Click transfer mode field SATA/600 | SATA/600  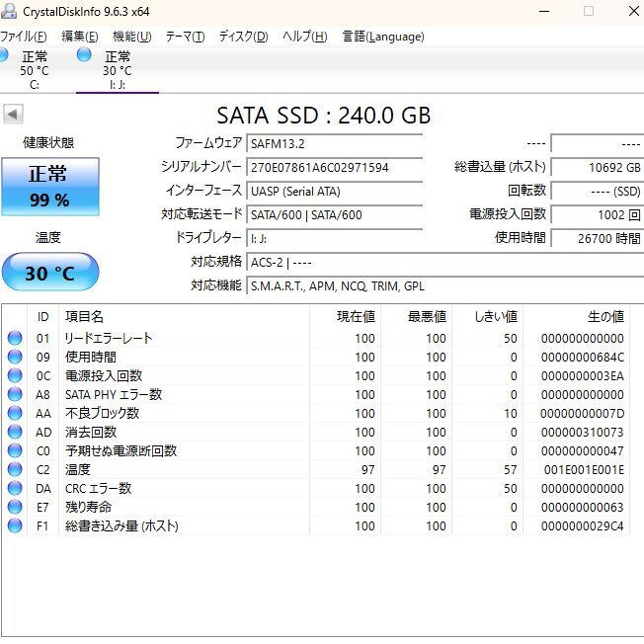[334, 214]
